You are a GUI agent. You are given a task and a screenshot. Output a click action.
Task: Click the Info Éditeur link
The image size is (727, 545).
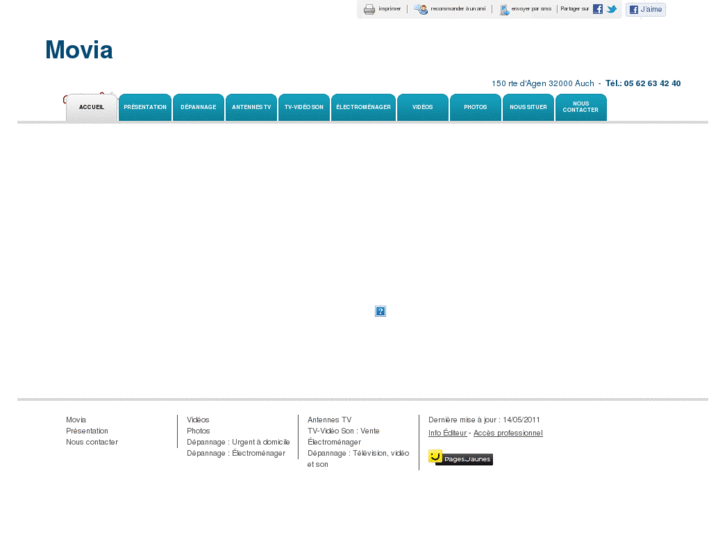tap(447, 433)
